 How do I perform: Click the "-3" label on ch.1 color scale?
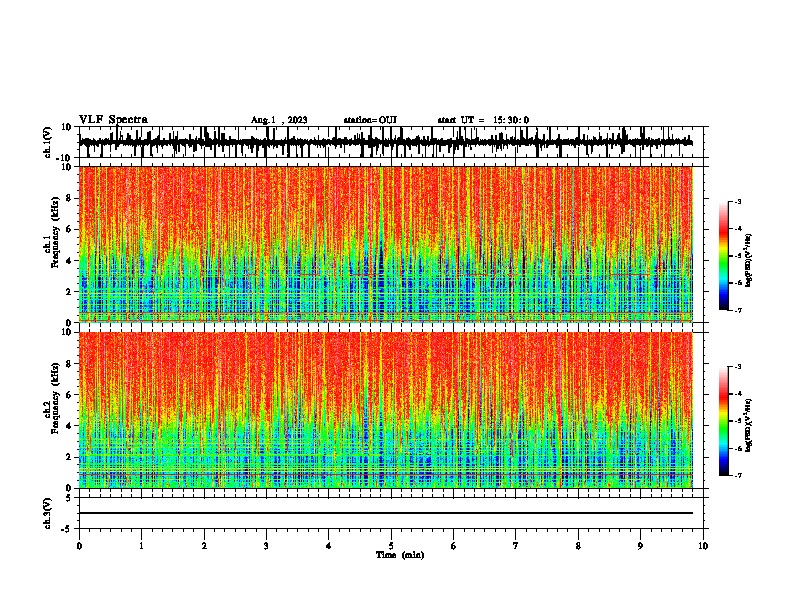tap(737, 201)
